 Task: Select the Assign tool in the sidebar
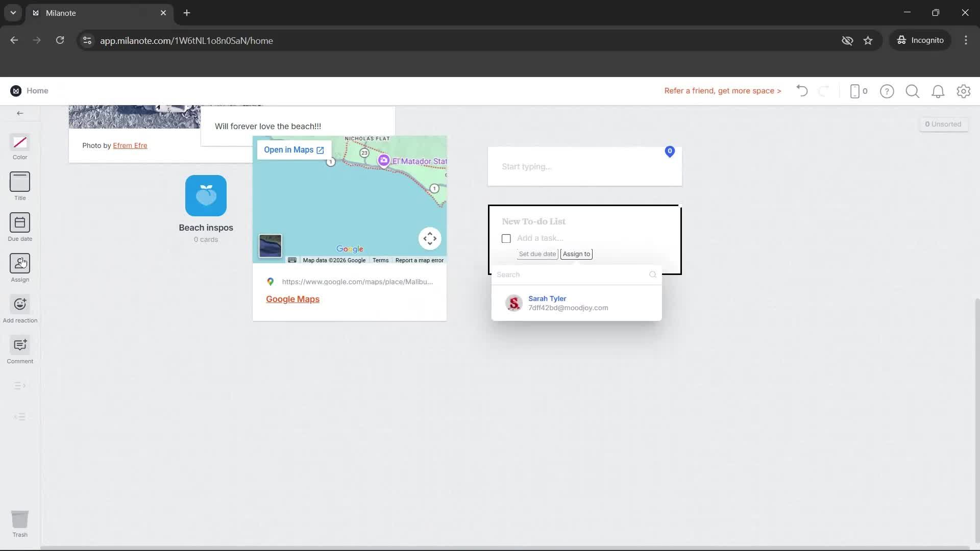tap(19, 266)
